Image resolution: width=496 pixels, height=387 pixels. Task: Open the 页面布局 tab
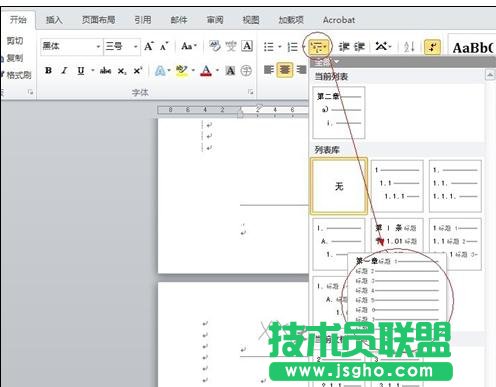99,20
